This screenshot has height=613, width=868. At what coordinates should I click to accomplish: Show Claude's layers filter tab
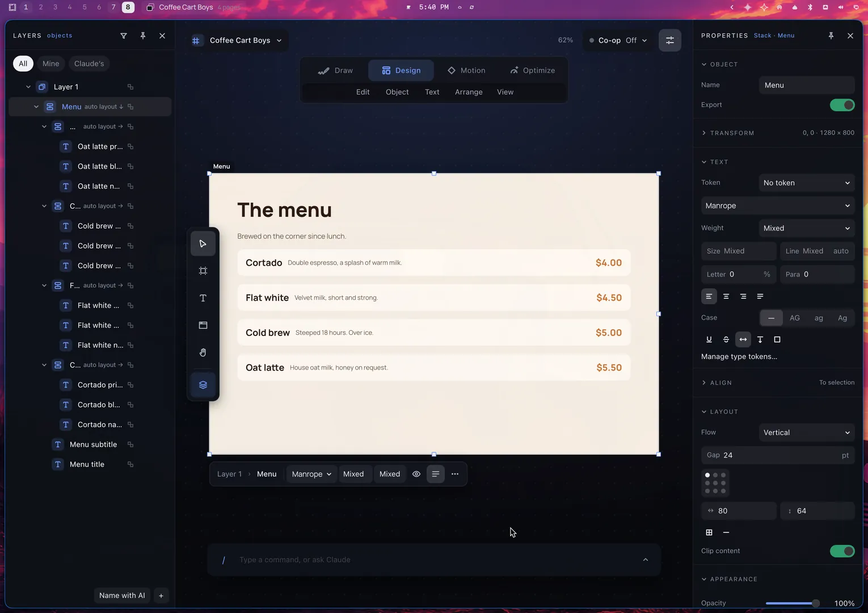coord(89,64)
